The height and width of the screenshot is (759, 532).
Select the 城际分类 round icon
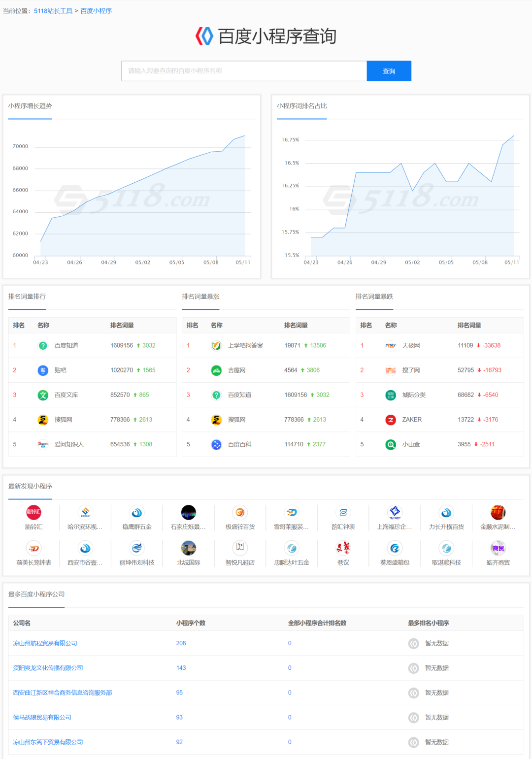tap(391, 395)
